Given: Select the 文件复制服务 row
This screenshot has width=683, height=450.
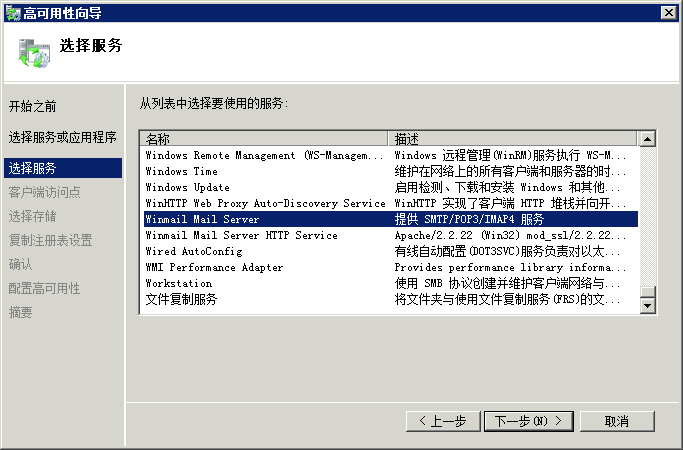Looking at the screenshot, I should click(391, 299).
